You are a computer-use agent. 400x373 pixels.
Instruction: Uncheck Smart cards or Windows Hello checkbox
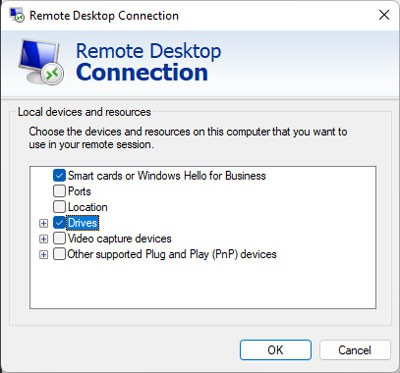[x=59, y=176]
